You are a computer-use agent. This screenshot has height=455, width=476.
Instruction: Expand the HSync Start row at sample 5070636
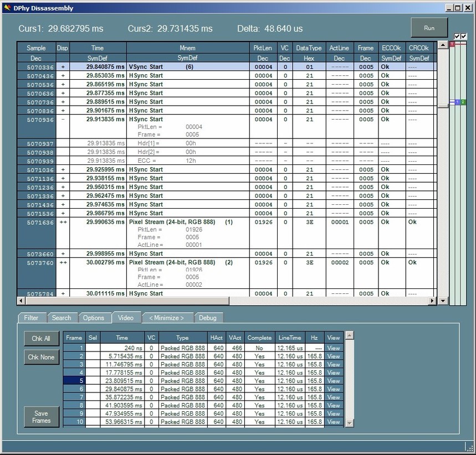[x=63, y=93]
